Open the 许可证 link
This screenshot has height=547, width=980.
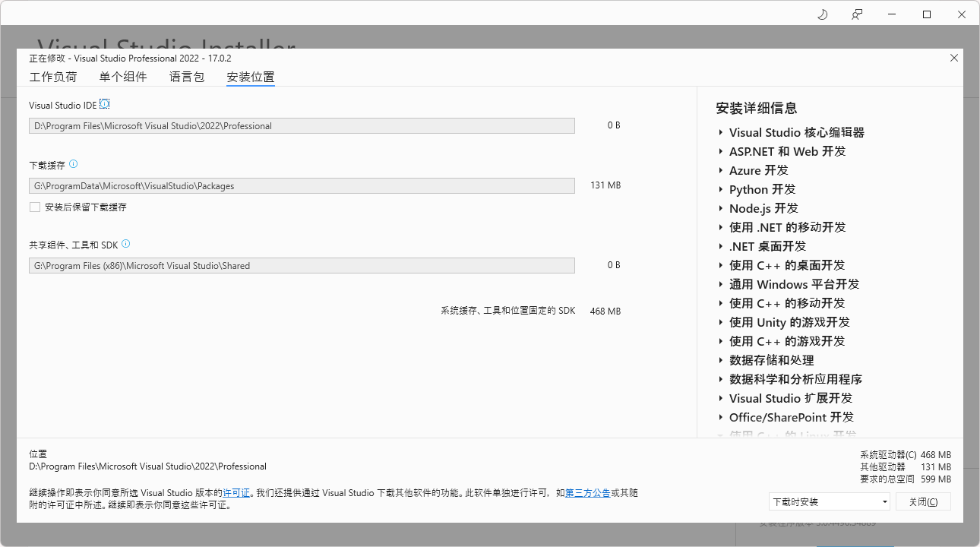[236, 493]
